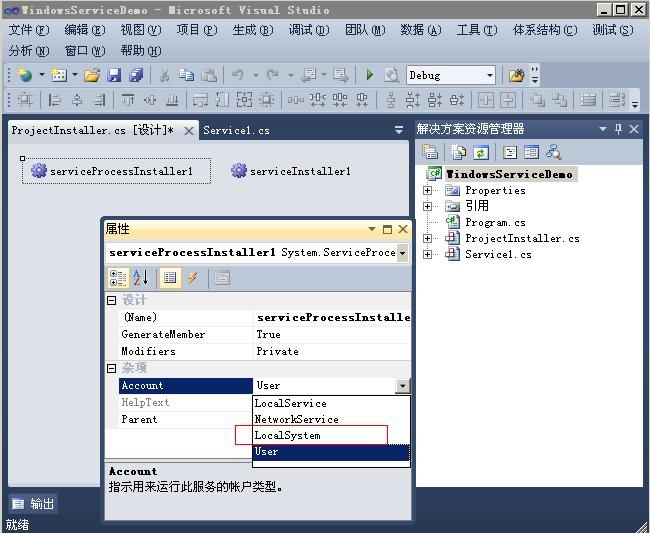Viewport: 650px width, 533px height.
Task: Toggle the Events lightning button in the Properties window
Action: [x=192, y=278]
